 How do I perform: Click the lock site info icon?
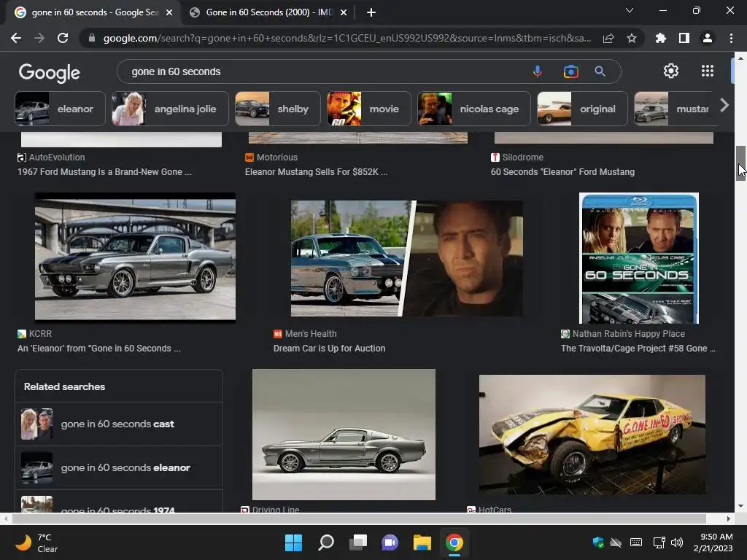[x=92, y=38]
